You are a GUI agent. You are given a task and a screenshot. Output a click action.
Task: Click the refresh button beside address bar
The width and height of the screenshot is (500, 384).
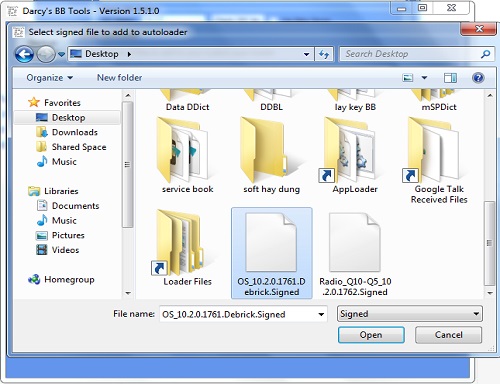(x=324, y=54)
